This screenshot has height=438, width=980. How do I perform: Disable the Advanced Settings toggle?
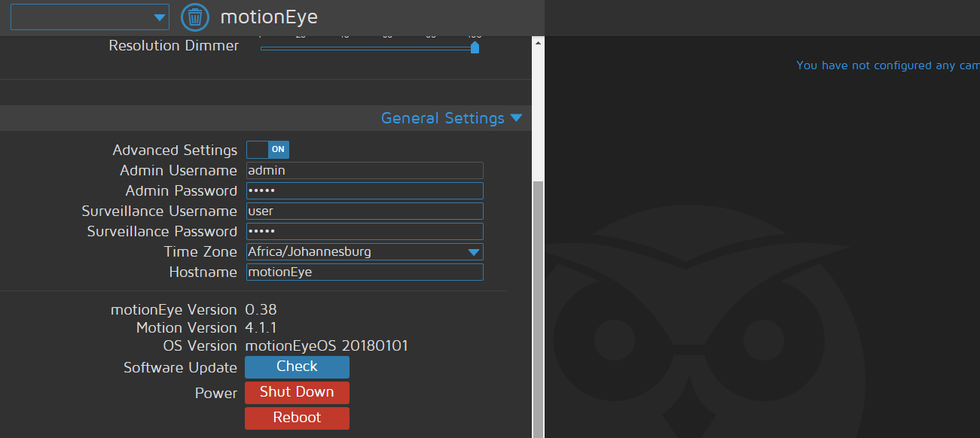267,149
